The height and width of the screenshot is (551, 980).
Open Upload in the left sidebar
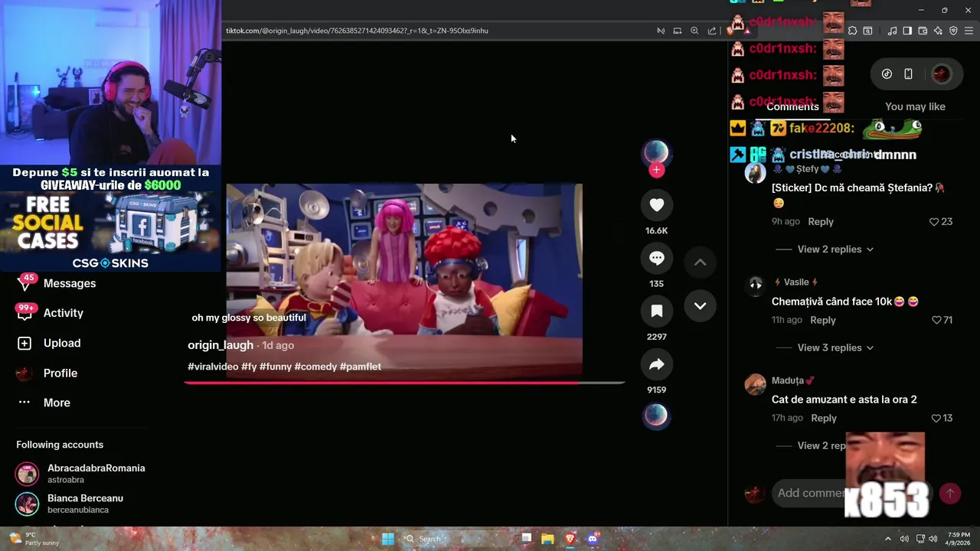(49, 343)
